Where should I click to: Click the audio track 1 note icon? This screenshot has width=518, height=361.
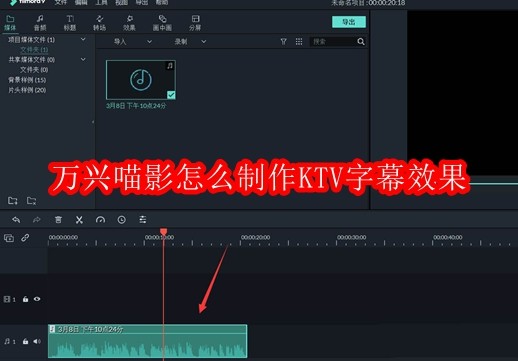[7, 341]
